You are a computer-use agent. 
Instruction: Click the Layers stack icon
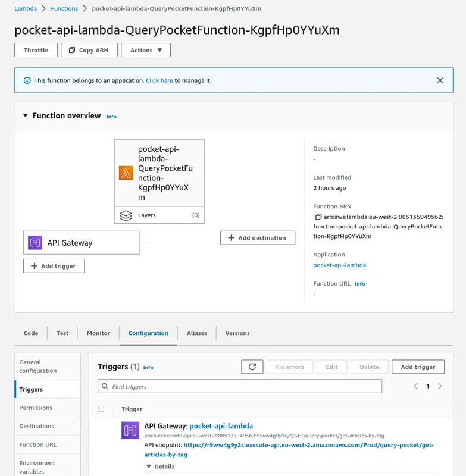click(x=126, y=215)
